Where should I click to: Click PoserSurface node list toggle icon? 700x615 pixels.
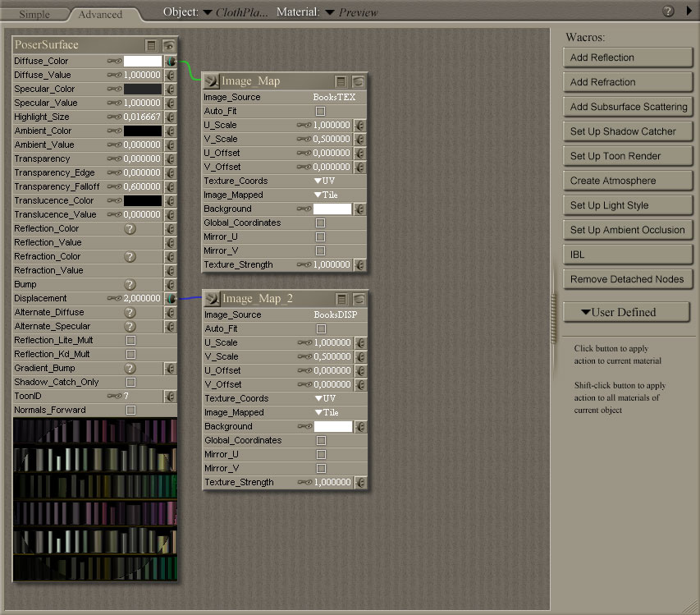pyautogui.click(x=151, y=45)
